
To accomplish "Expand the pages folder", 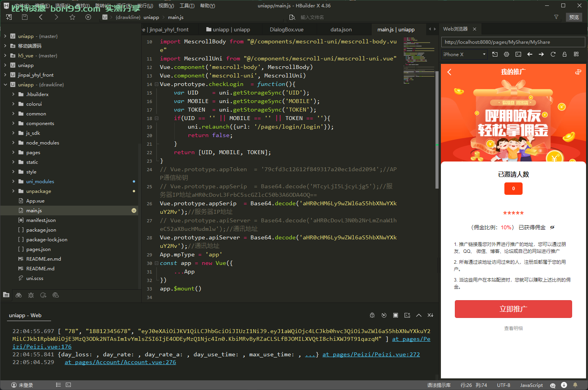I will 13,152.
